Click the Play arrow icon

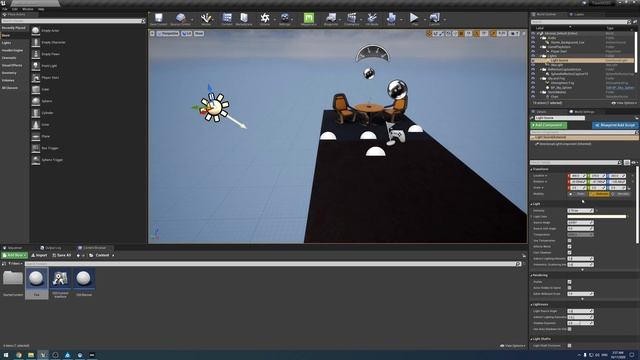point(414,18)
